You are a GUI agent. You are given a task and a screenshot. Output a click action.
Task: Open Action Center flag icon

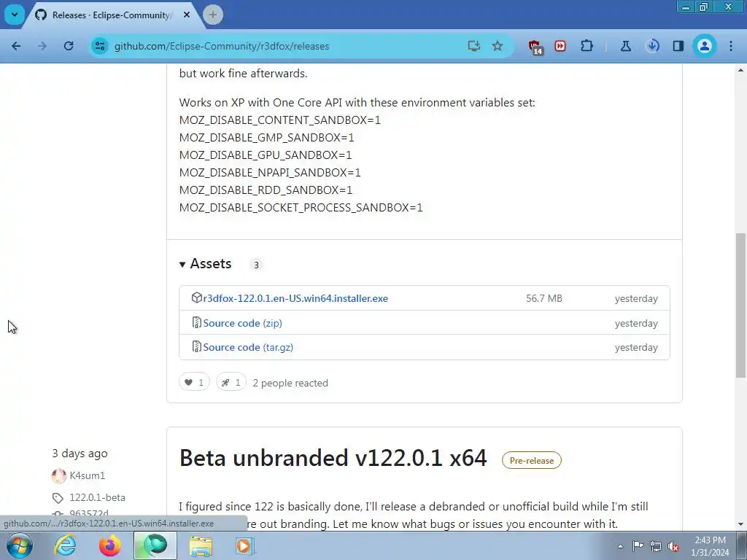coord(638,545)
